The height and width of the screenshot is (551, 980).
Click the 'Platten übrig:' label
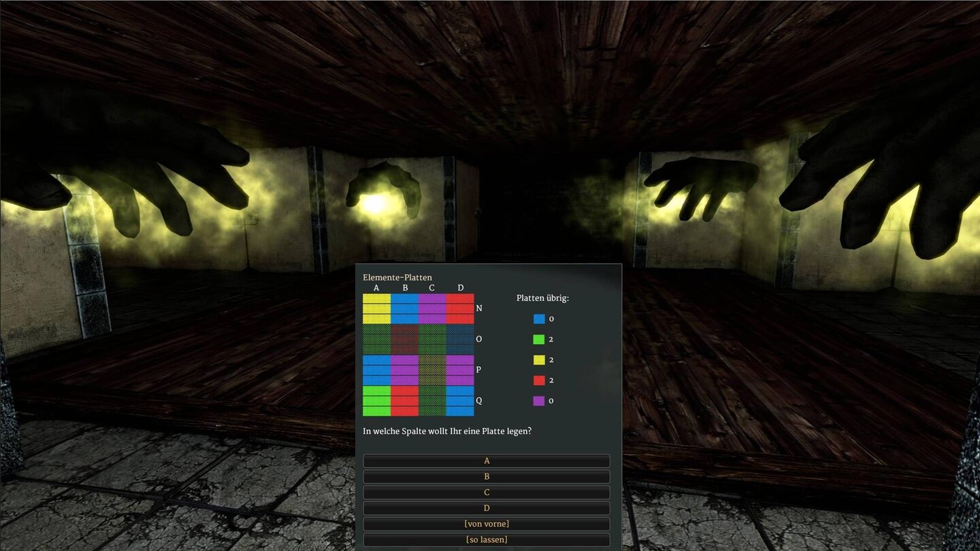(542, 298)
